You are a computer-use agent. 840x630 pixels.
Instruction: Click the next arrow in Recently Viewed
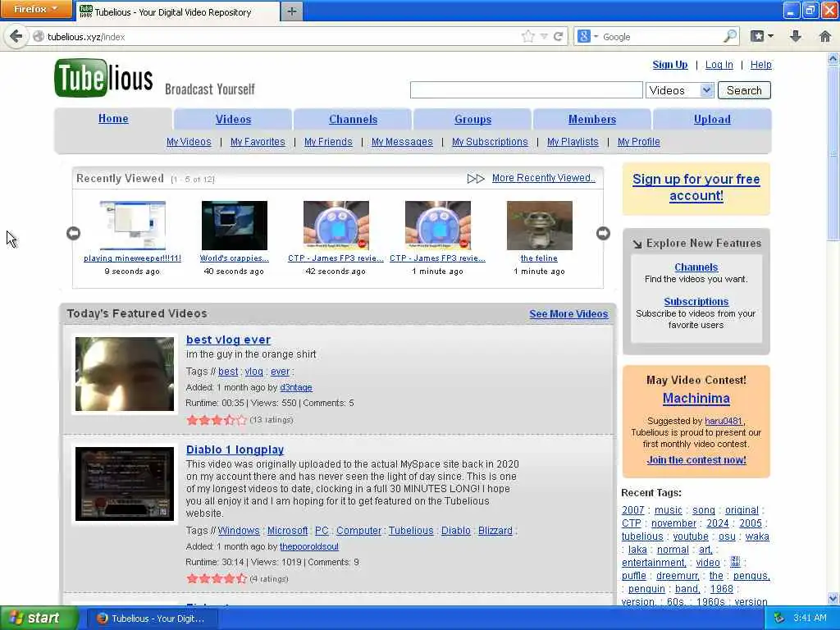coord(603,233)
